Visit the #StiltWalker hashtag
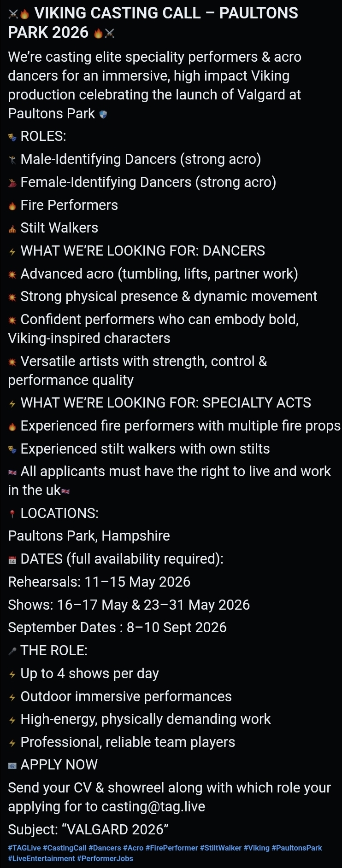This screenshot has width=342, height=868. coord(221,848)
